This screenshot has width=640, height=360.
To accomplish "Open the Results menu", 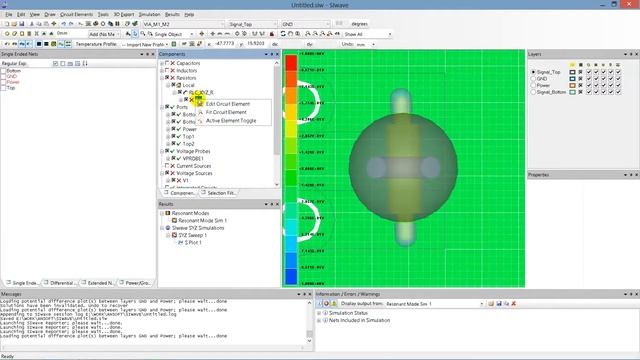I will [172, 14].
